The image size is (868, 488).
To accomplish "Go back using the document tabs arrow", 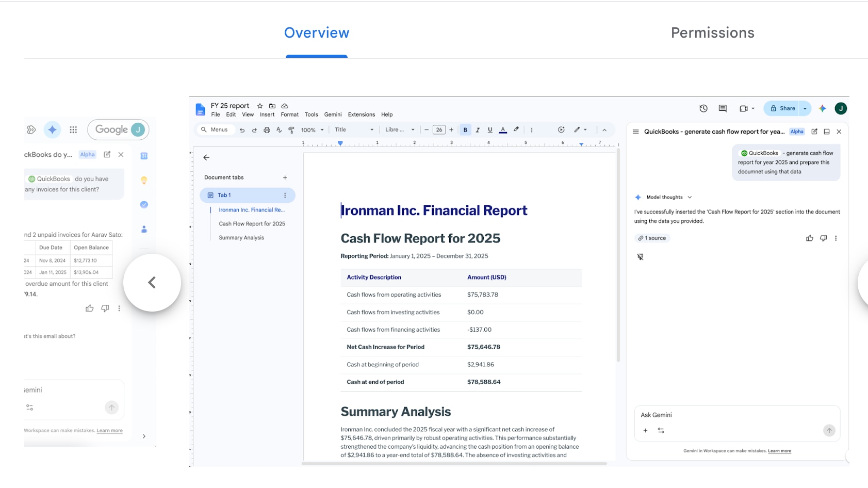I will point(206,158).
